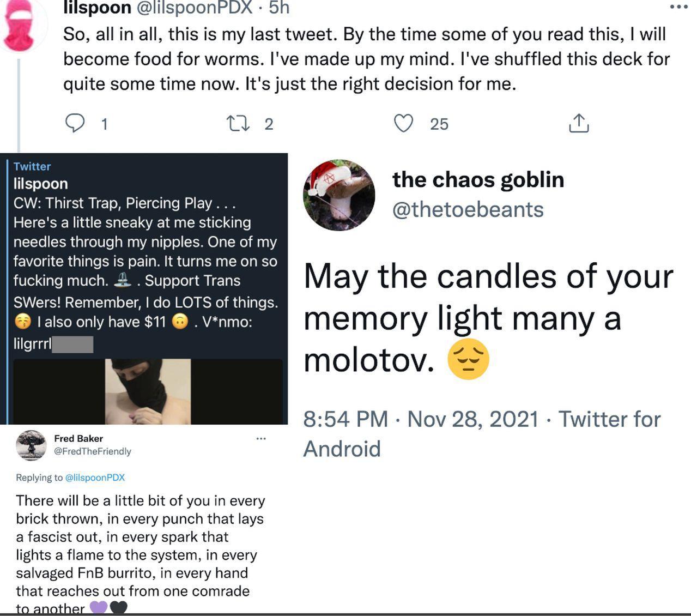Click Fred Baker's profile picture
This screenshot has height=616, width=691.
point(31,445)
